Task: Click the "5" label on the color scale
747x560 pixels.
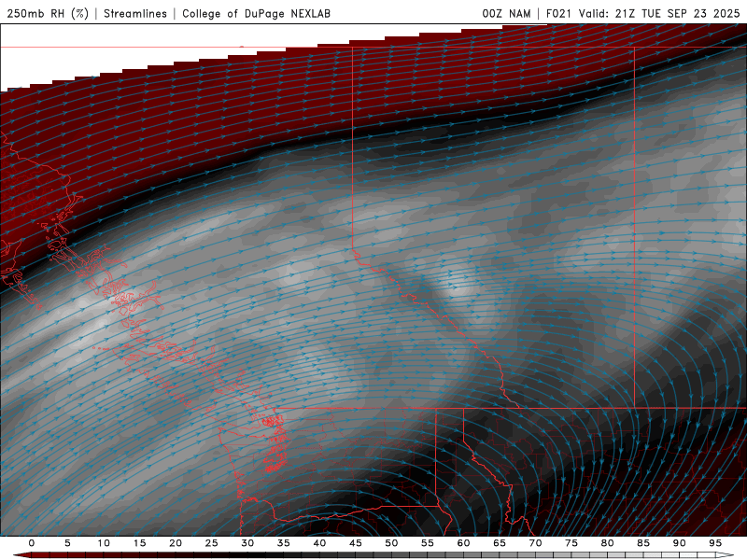Action: [67, 543]
